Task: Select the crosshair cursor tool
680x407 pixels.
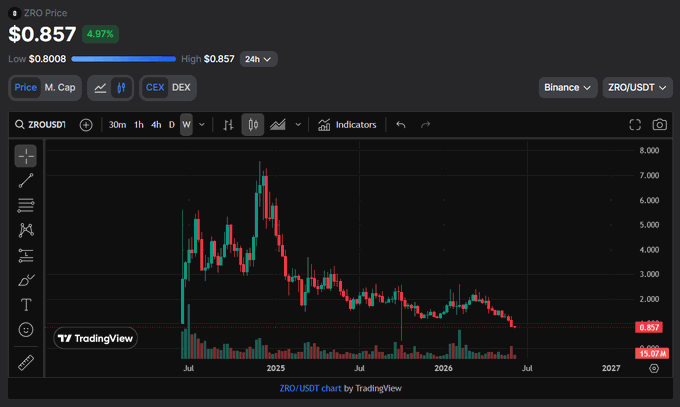Action: coord(26,156)
